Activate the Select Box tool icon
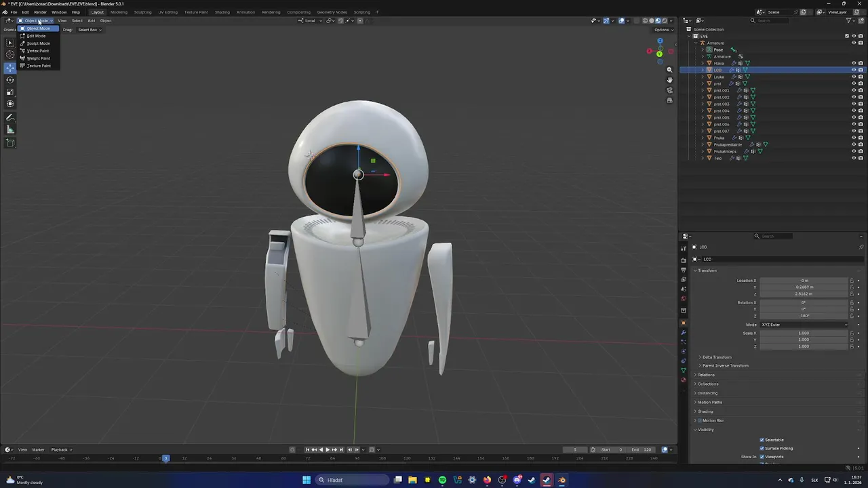The width and height of the screenshot is (868, 488). pyautogui.click(x=10, y=42)
